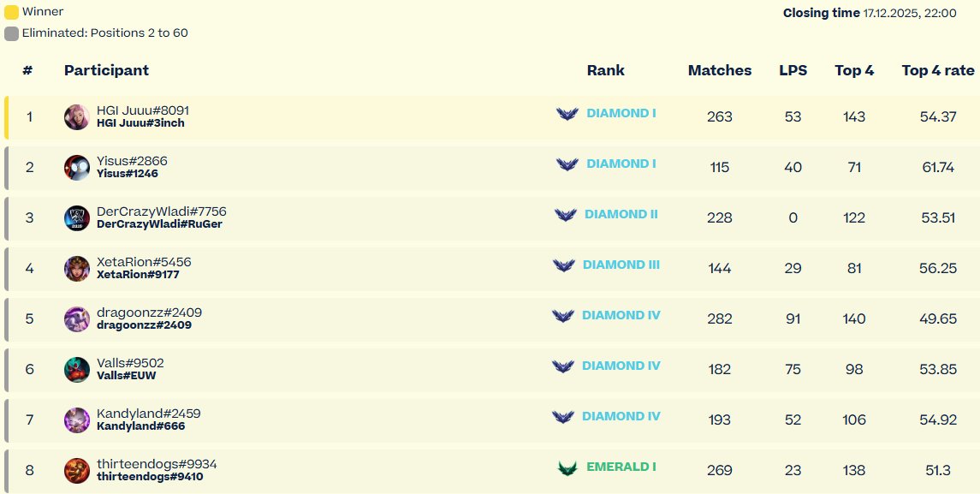
Task: Click dragoonzz's profile avatar
Action: [77, 319]
